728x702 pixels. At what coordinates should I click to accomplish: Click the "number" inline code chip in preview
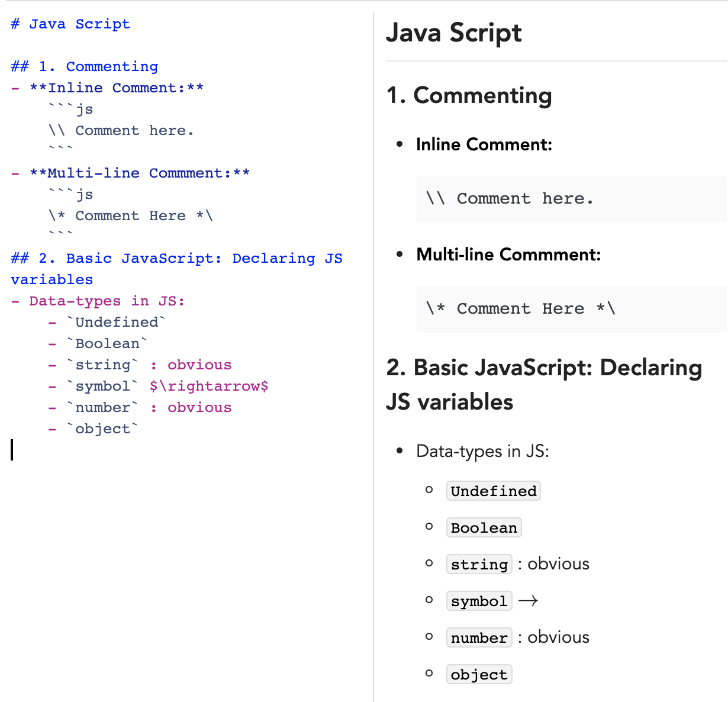pyautogui.click(x=479, y=637)
